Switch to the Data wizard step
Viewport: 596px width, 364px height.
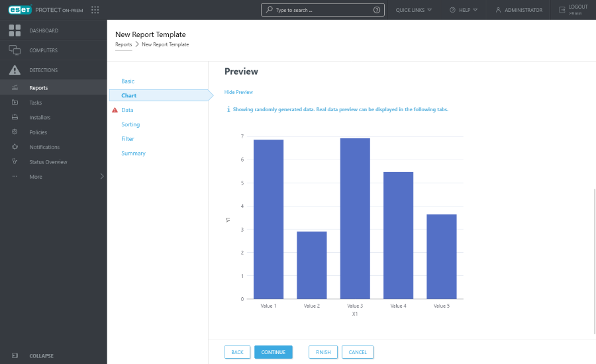(x=127, y=110)
